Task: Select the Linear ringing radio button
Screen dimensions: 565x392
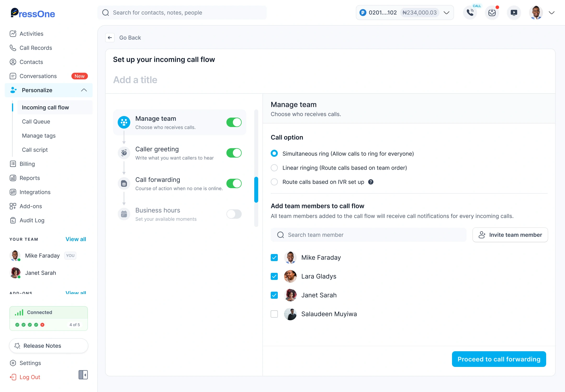Action: pos(274,168)
